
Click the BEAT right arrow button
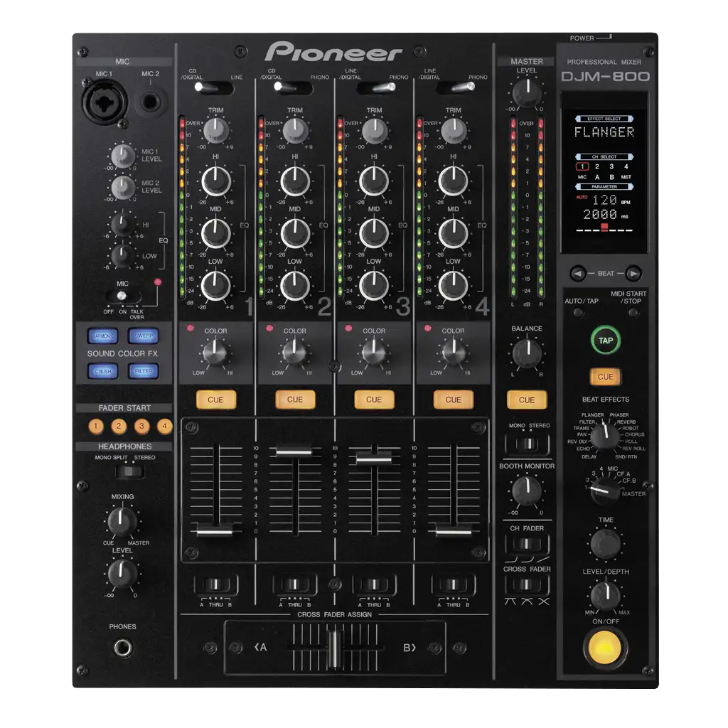[x=633, y=274]
